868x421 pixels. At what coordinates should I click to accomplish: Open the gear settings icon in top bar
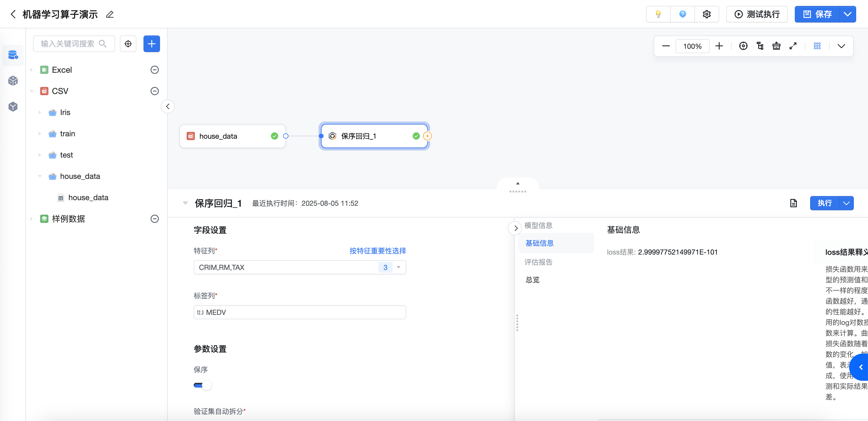707,14
